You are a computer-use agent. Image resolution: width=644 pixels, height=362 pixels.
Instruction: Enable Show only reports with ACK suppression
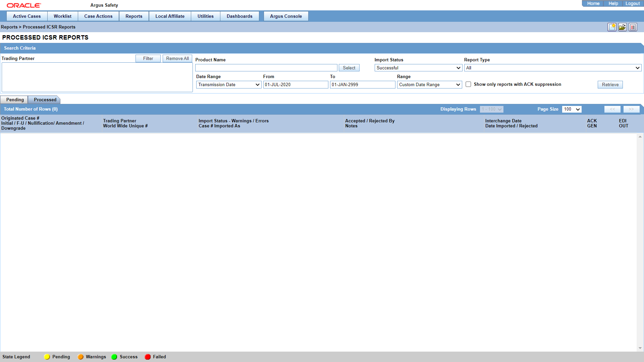[x=468, y=84]
